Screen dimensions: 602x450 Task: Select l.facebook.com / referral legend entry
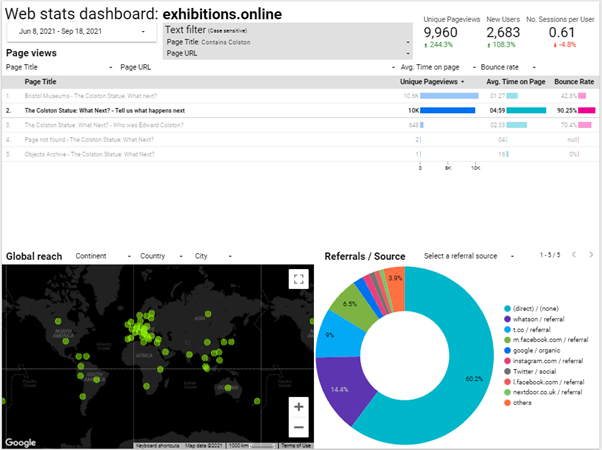coord(544,382)
